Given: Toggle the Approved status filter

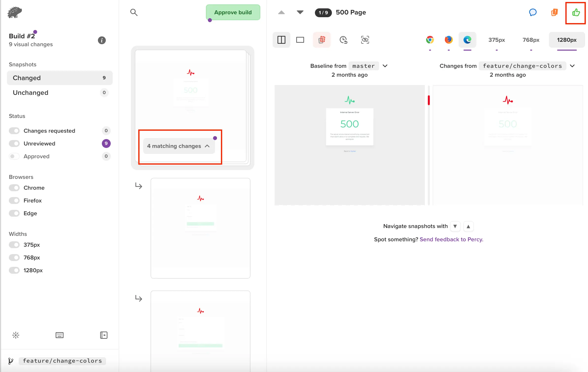Looking at the screenshot, I should [14, 156].
